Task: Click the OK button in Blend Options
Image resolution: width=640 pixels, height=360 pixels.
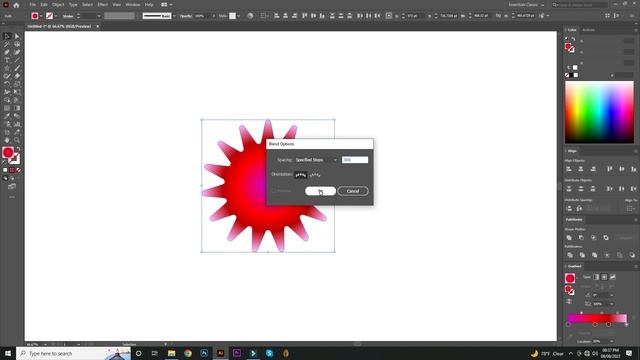Action: pyautogui.click(x=320, y=191)
